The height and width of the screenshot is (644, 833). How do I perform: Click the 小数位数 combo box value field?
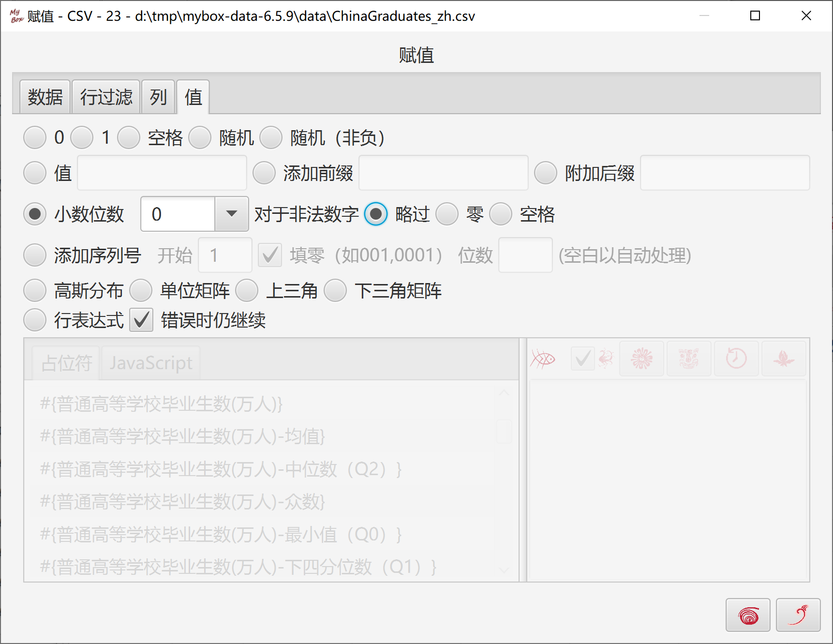(x=178, y=214)
